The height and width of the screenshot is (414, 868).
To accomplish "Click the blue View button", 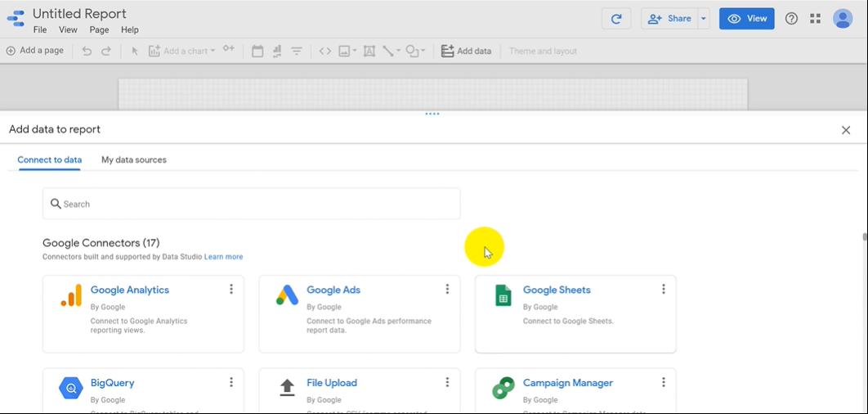I will 747,19.
